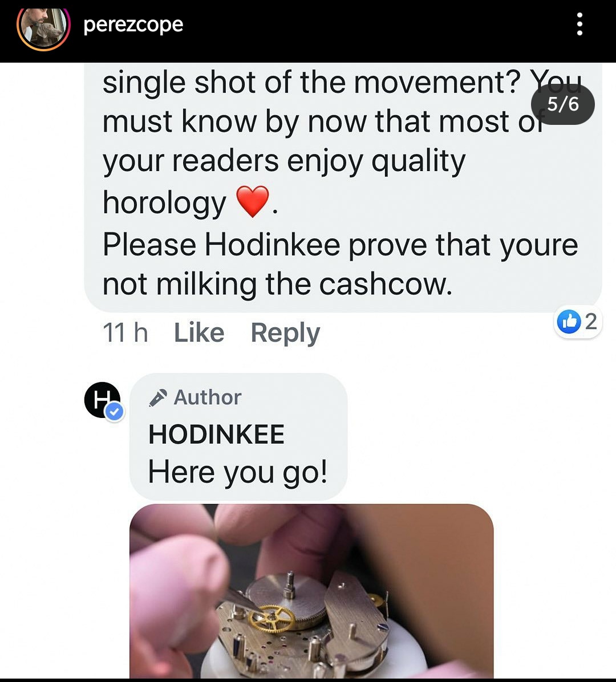Click the 5/6 slide counter badge
Viewport: 616px width, 682px height.
(x=562, y=104)
